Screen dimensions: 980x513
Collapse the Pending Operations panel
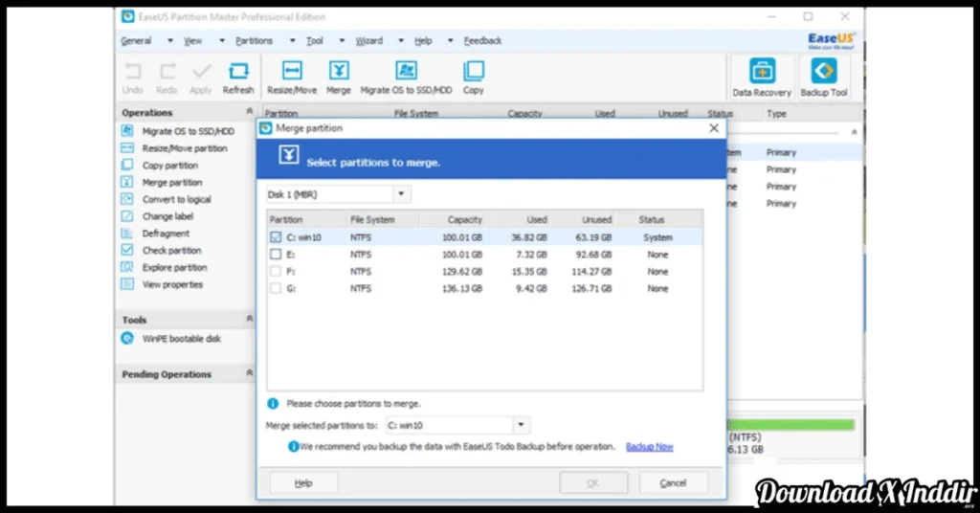pos(250,373)
